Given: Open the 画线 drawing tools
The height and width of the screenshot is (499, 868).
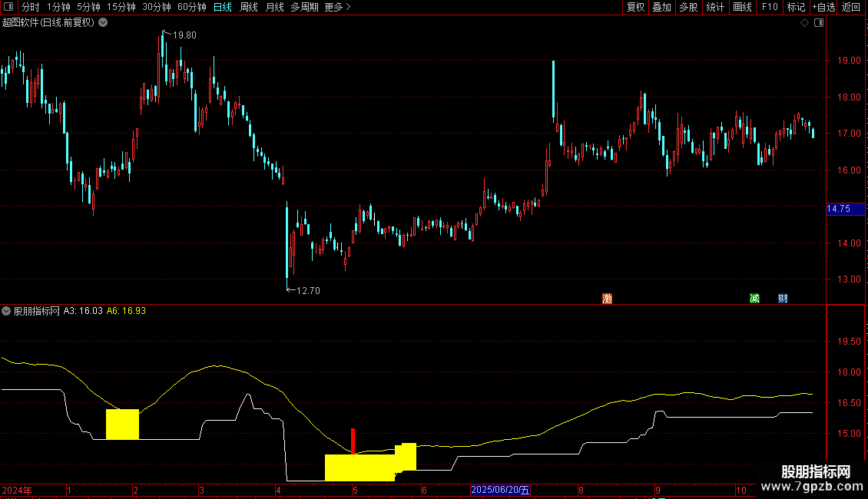Looking at the screenshot, I should click(742, 7).
